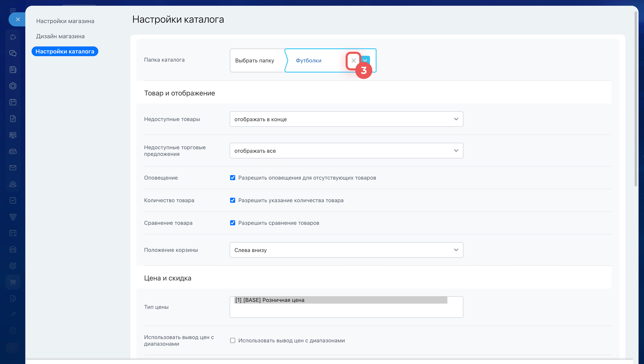The image size is (644, 364).
Task: Disable the product comparison checkbox
Action: (233, 223)
